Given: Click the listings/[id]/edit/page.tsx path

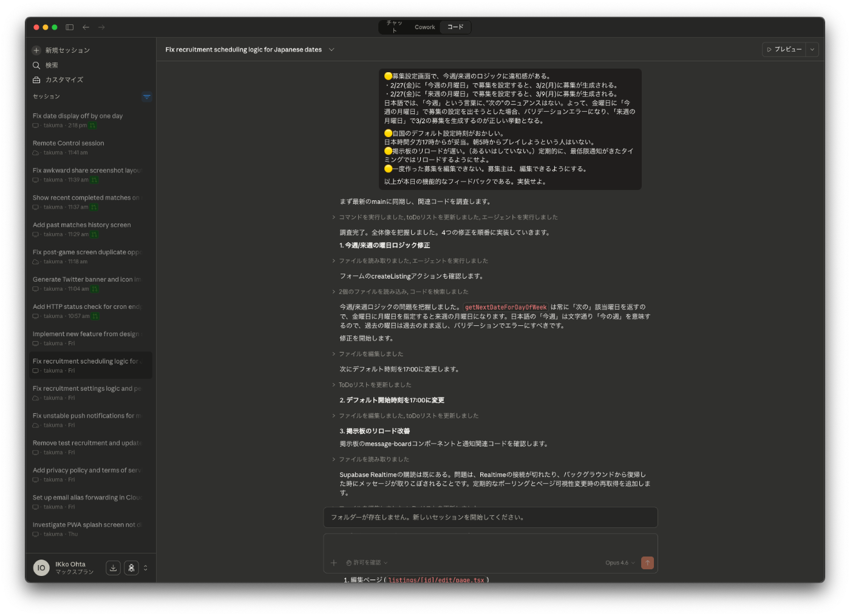Looking at the screenshot, I should point(436,580).
